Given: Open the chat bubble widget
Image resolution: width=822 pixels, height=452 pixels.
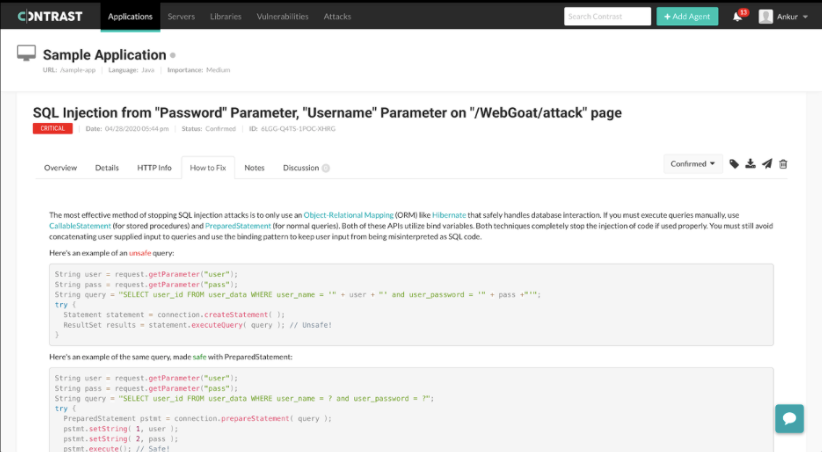Looking at the screenshot, I should [x=789, y=418].
